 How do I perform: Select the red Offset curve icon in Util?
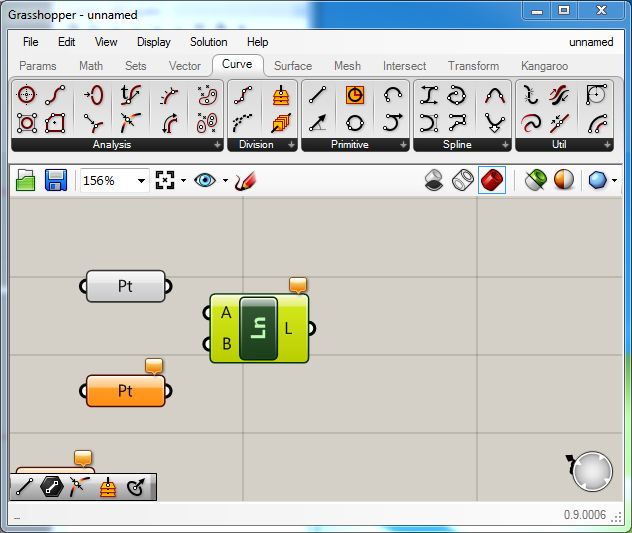[x=597, y=123]
